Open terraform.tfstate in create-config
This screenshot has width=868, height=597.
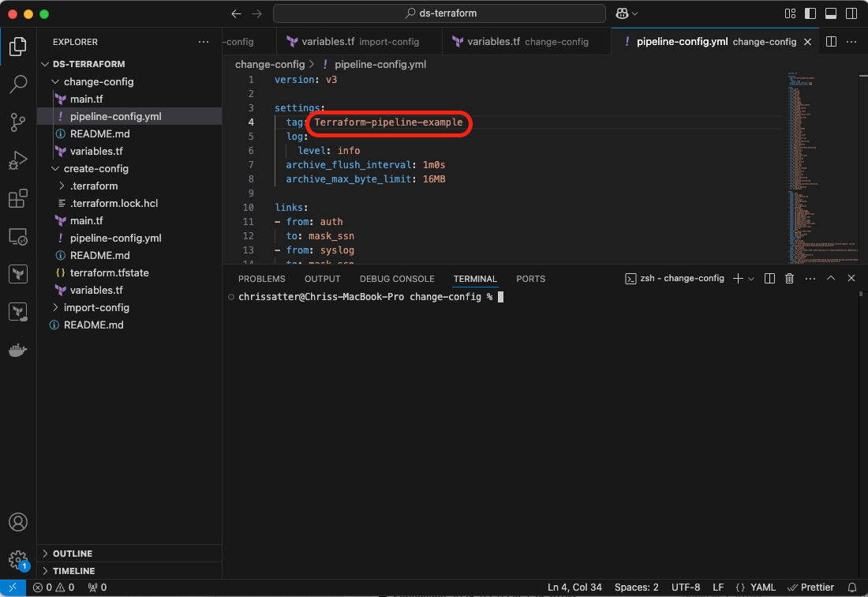tap(109, 272)
